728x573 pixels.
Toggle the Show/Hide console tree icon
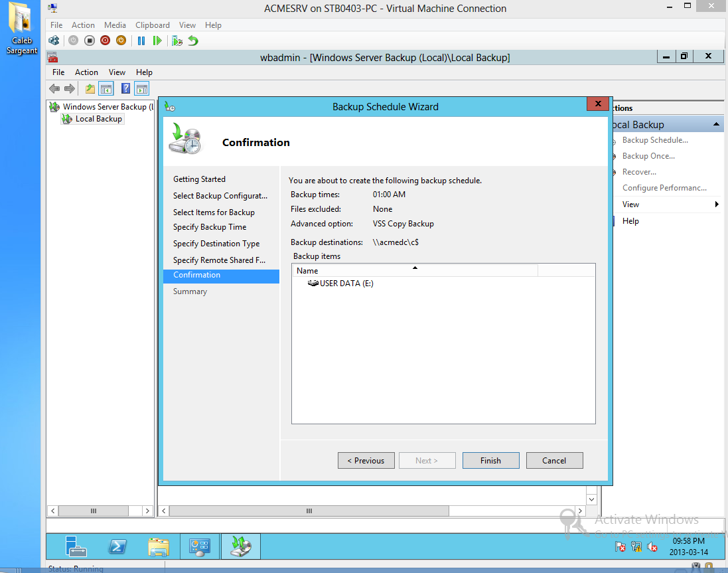pos(106,88)
